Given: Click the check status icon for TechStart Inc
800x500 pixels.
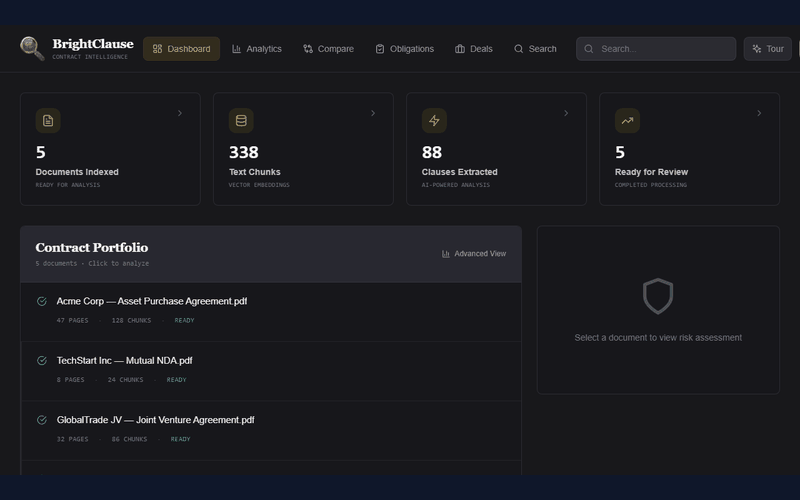Looking at the screenshot, I should click(x=42, y=360).
